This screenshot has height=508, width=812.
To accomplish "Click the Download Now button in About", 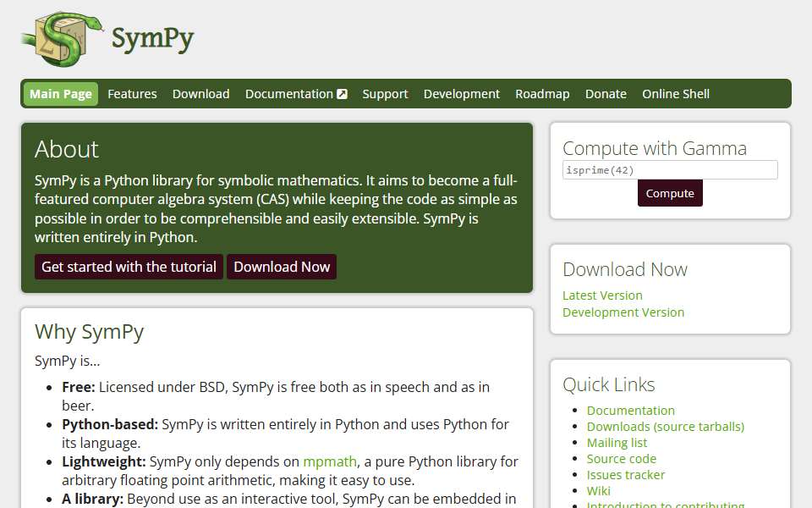I will tap(282, 267).
